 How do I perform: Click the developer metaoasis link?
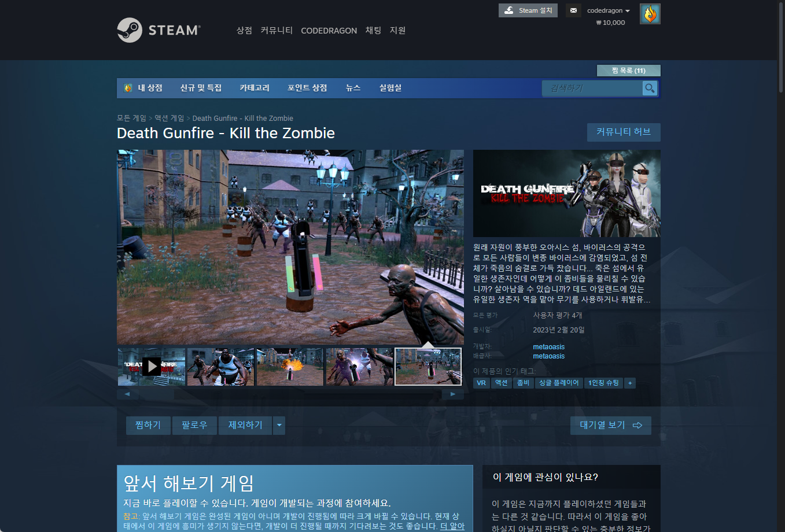point(548,347)
